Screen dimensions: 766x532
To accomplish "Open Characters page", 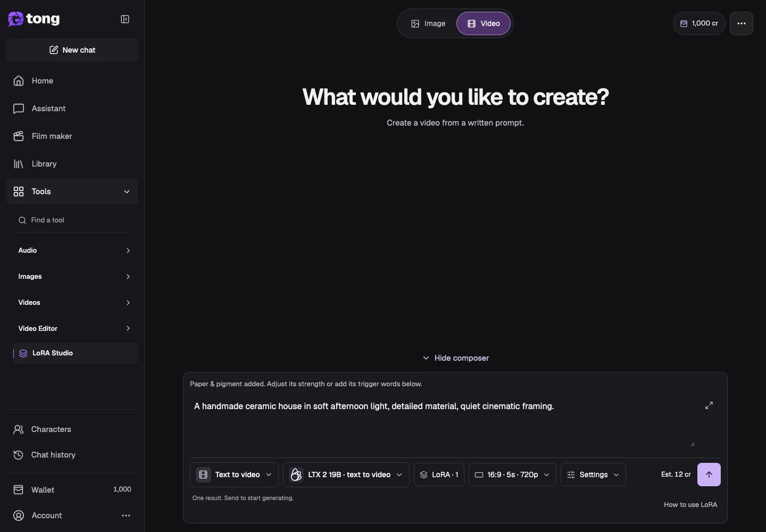I will (72, 429).
